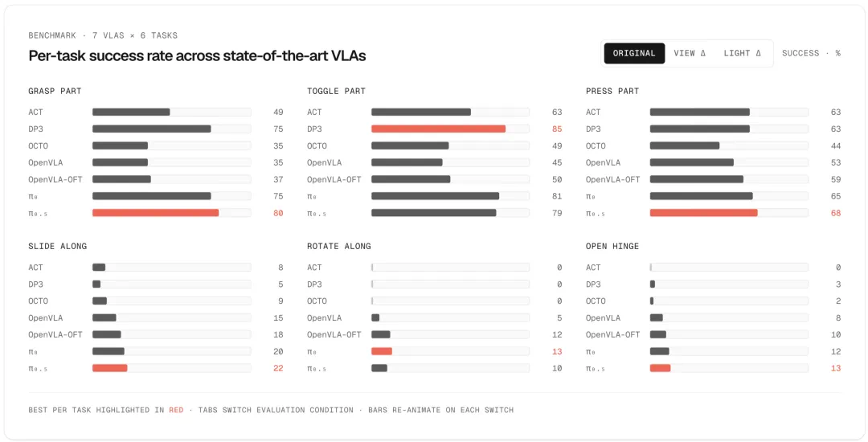Screen dimensions: 868x442
Task: Switch to the LIGHT Δ tab
Action: [x=743, y=53]
